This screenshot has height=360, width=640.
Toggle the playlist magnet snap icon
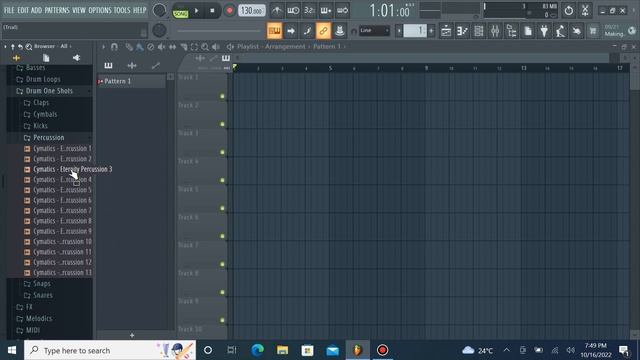(114, 47)
